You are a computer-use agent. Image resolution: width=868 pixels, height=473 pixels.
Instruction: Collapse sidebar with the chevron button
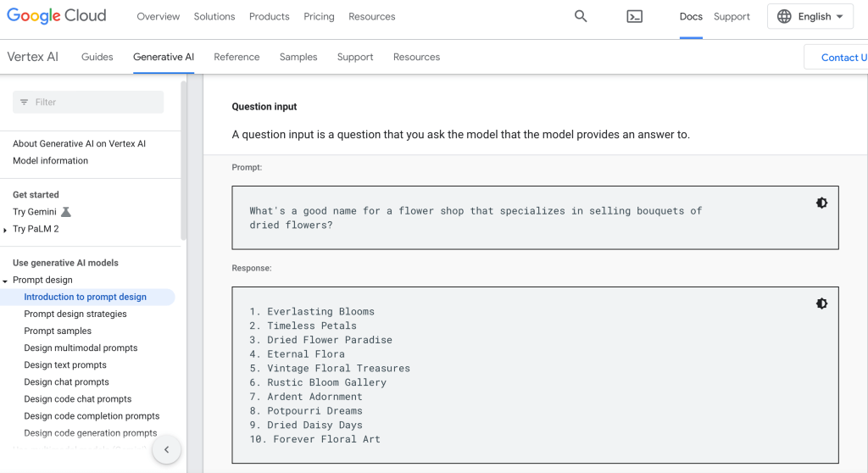pyautogui.click(x=167, y=450)
